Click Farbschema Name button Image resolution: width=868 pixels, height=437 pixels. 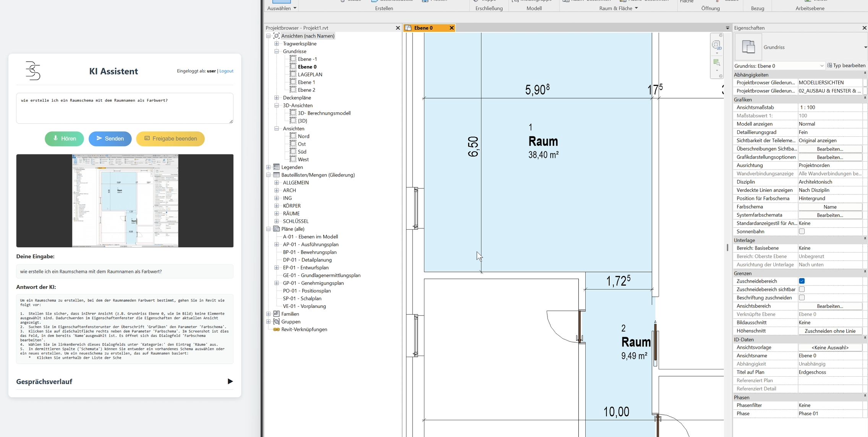[x=830, y=207]
